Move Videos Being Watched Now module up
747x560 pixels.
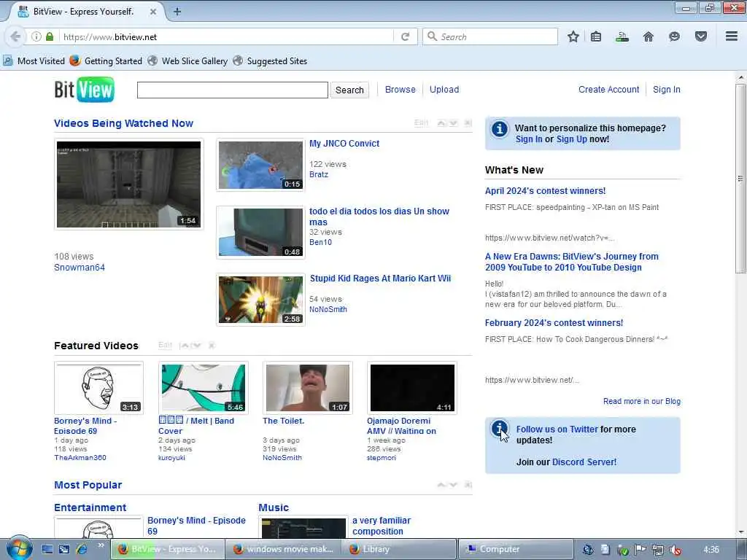coord(441,123)
